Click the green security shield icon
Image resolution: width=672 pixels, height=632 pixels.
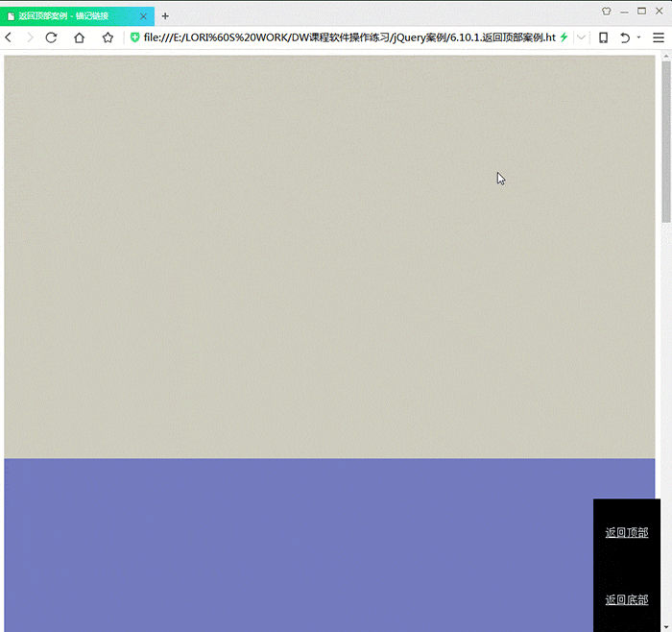pos(134,37)
